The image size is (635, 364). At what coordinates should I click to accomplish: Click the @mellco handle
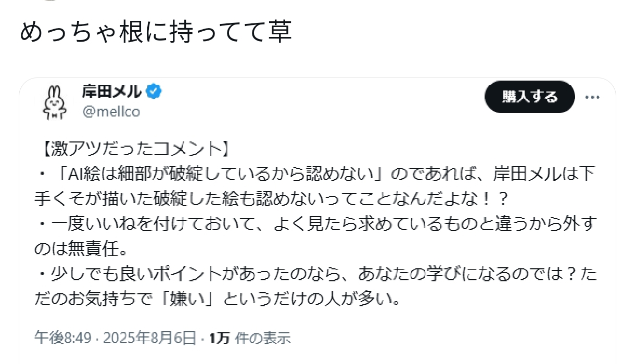point(111,111)
